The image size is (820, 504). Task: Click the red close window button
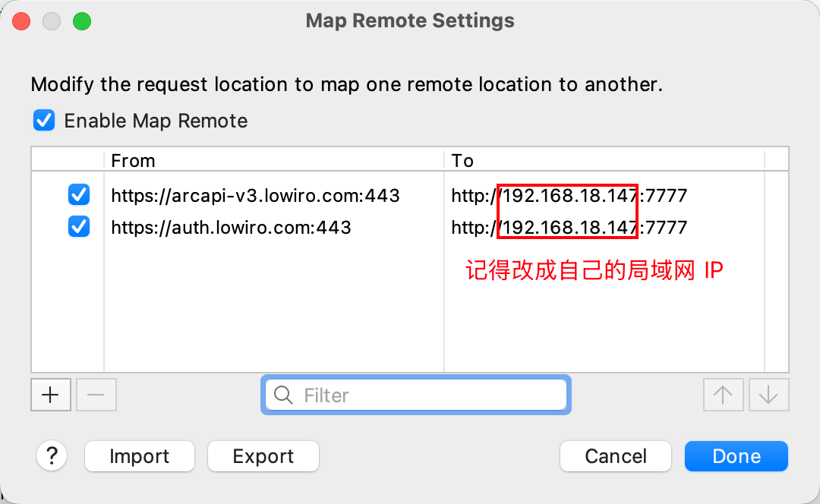(22, 21)
